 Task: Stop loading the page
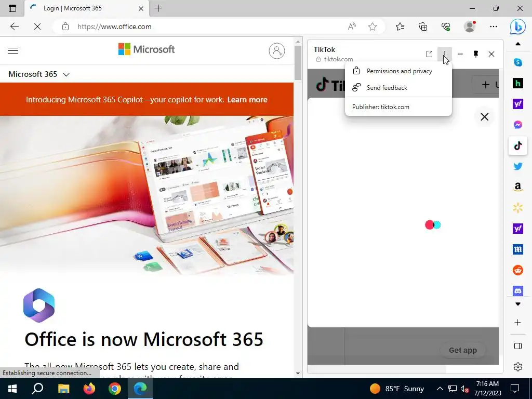(x=37, y=26)
